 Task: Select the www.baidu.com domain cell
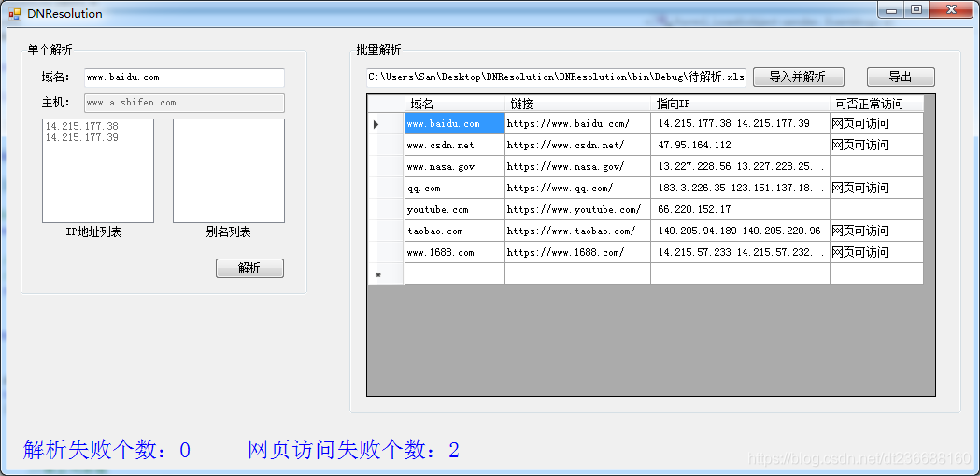pyautogui.click(x=455, y=124)
